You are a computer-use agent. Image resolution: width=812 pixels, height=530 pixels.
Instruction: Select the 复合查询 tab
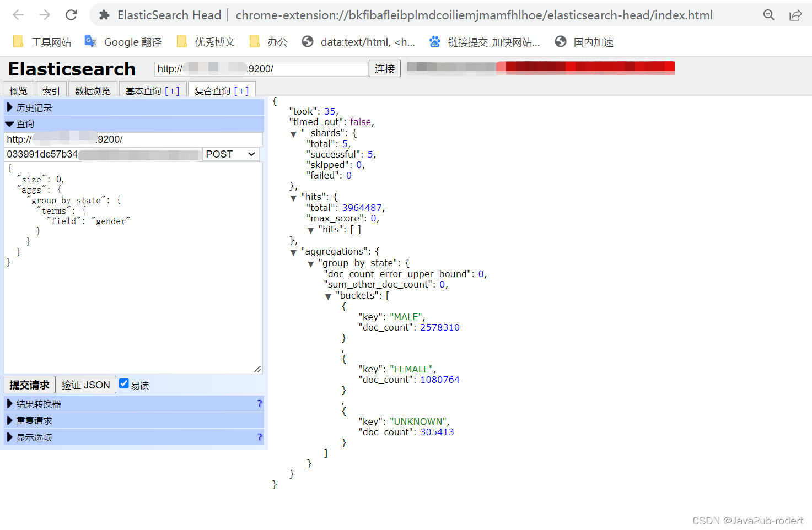coord(212,91)
